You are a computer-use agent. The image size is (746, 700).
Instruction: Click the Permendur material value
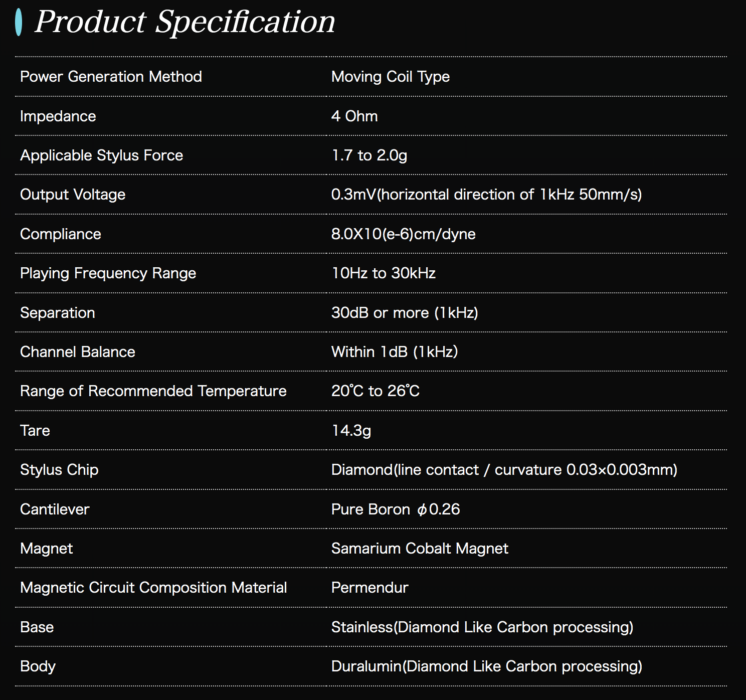coord(369,588)
